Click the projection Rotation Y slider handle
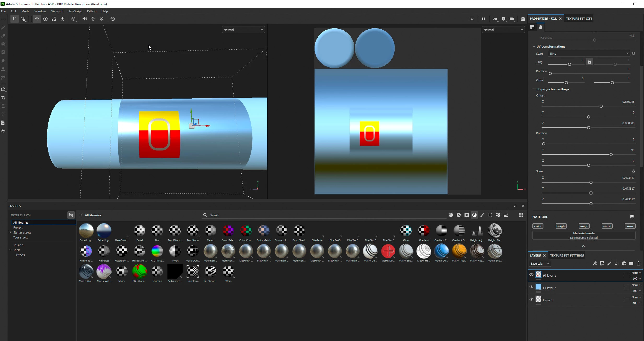Image resolution: width=644 pixels, height=341 pixels. [611, 155]
